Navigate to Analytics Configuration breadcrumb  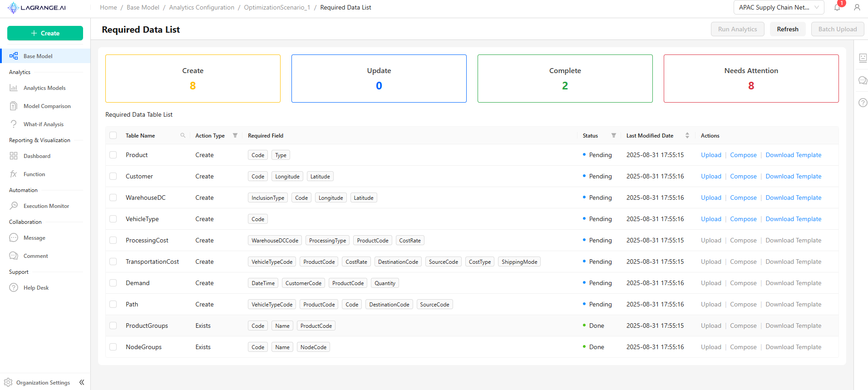[x=202, y=7]
